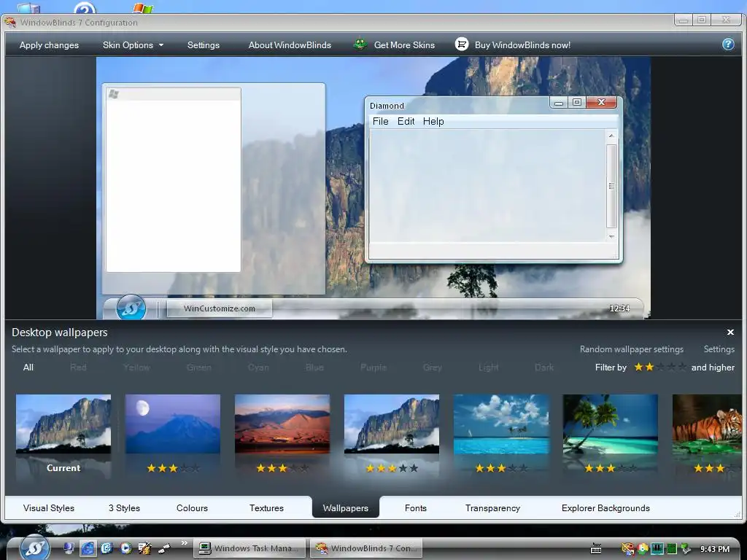Open Help menu in Diamond preview

(x=433, y=122)
